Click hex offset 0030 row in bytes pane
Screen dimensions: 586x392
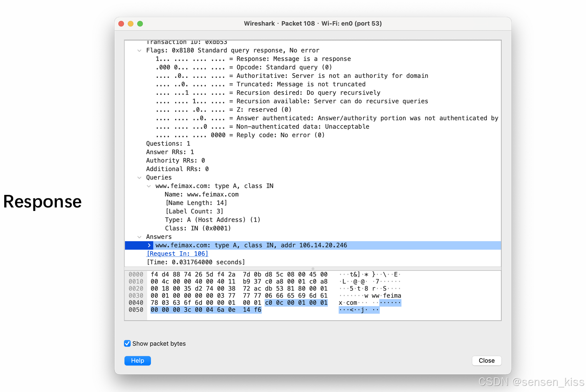click(x=136, y=296)
